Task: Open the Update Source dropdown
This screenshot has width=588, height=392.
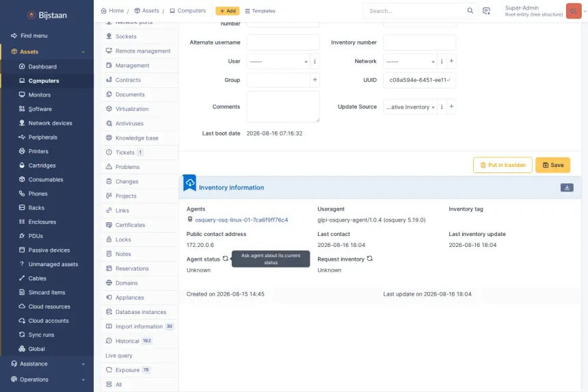Action: point(410,107)
